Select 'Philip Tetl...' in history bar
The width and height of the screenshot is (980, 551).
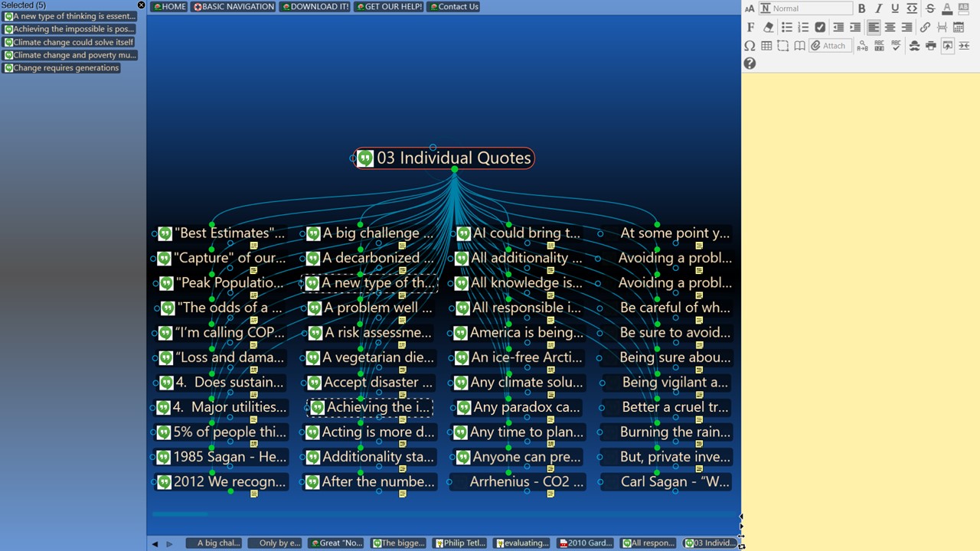tap(460, 543)
